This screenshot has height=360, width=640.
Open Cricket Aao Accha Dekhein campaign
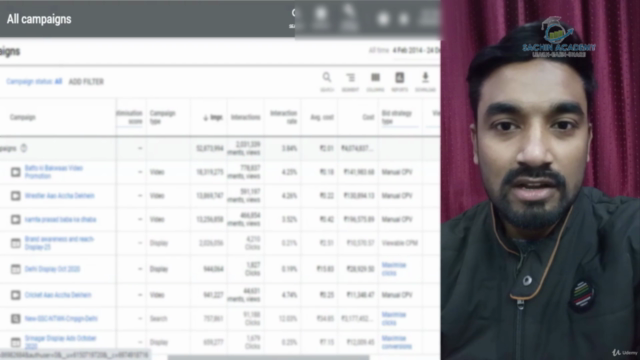pyautogui.click(x=58, y=295)
